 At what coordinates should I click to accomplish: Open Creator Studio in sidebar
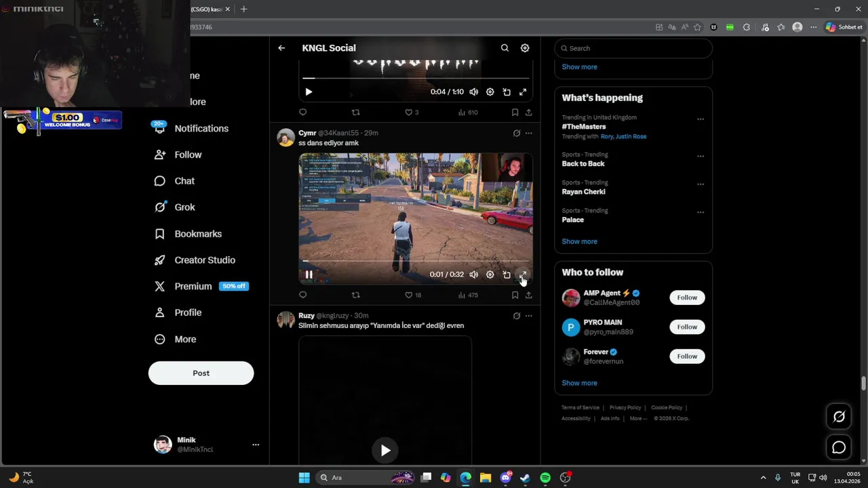[x=195, y=260]
